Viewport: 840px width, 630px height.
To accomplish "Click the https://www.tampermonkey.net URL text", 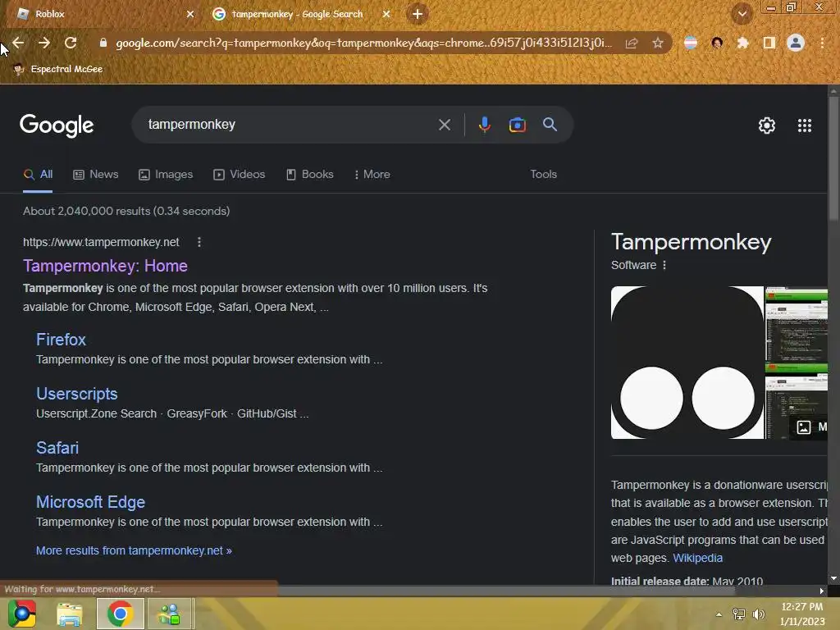I will tap(101, 242).
